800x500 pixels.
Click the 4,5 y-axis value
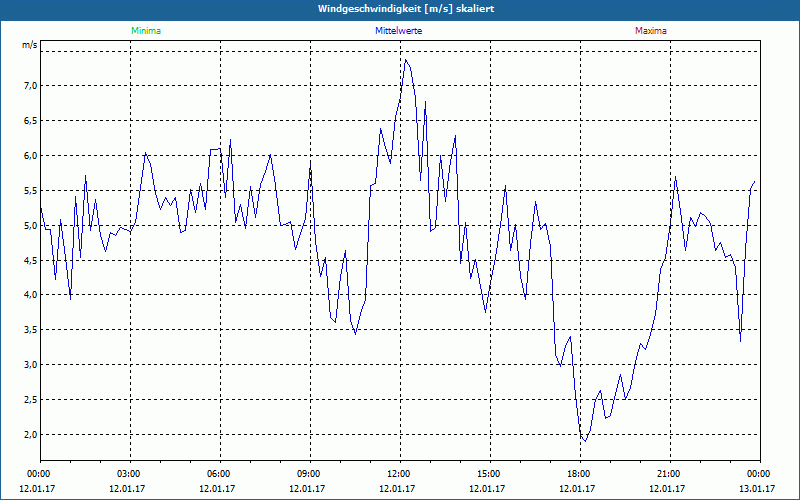pos(31,261)
